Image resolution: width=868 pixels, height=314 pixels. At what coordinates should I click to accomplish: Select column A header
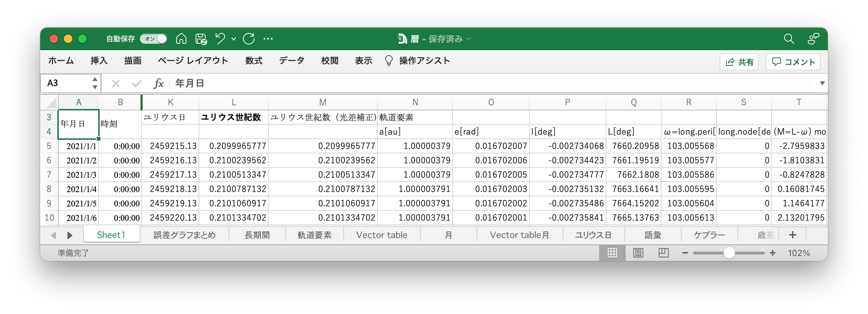(78, 102)
